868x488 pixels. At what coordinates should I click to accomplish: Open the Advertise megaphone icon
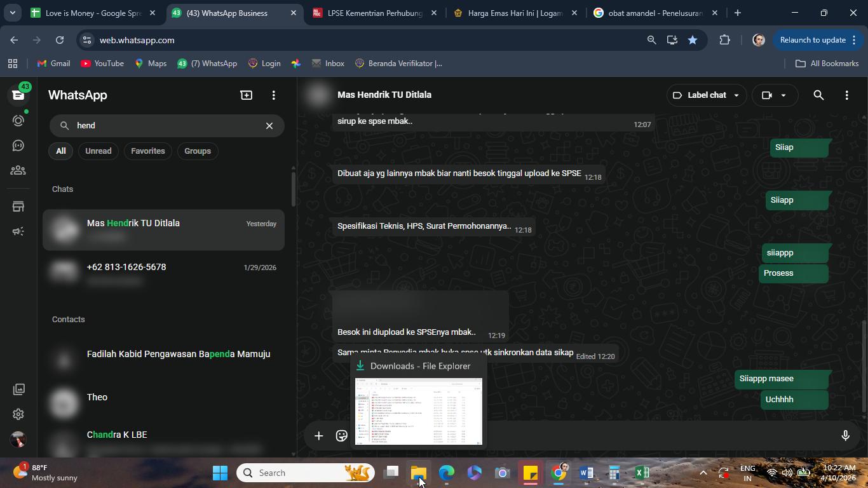18,231
